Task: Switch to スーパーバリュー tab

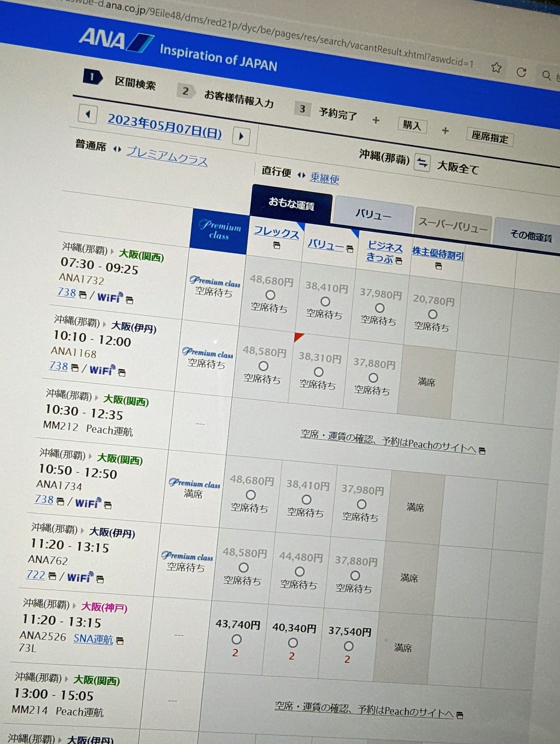Action: click(453, 225)
